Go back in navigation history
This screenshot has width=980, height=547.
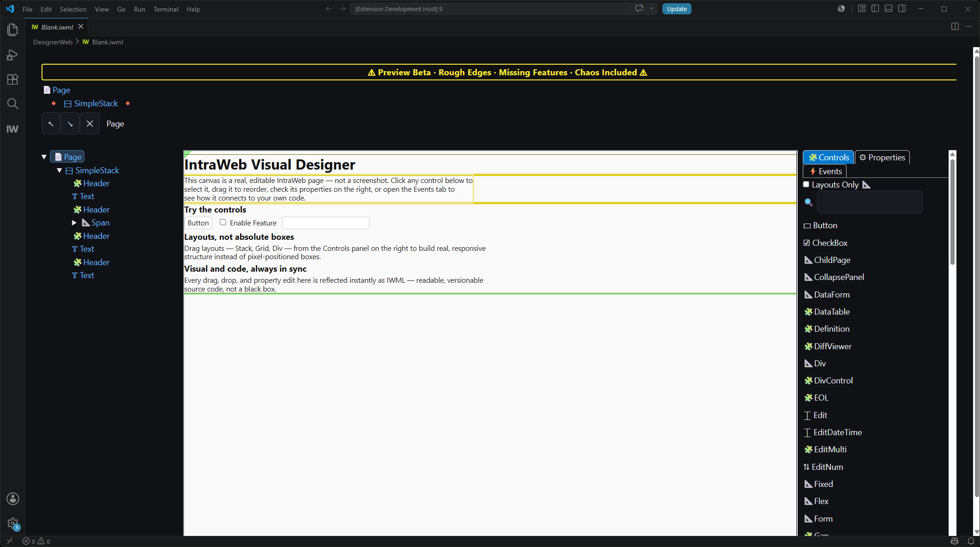(329, 9)
